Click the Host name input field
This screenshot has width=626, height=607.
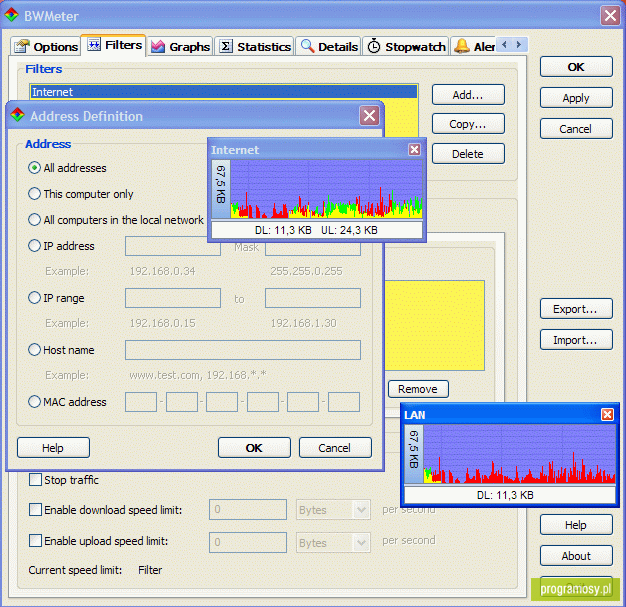click(243, 350)
